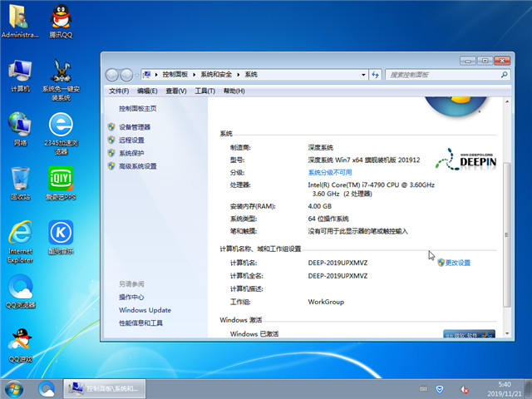Open the 性能信息和工具 link
532x399 pixels.
[x=140, y=323]
